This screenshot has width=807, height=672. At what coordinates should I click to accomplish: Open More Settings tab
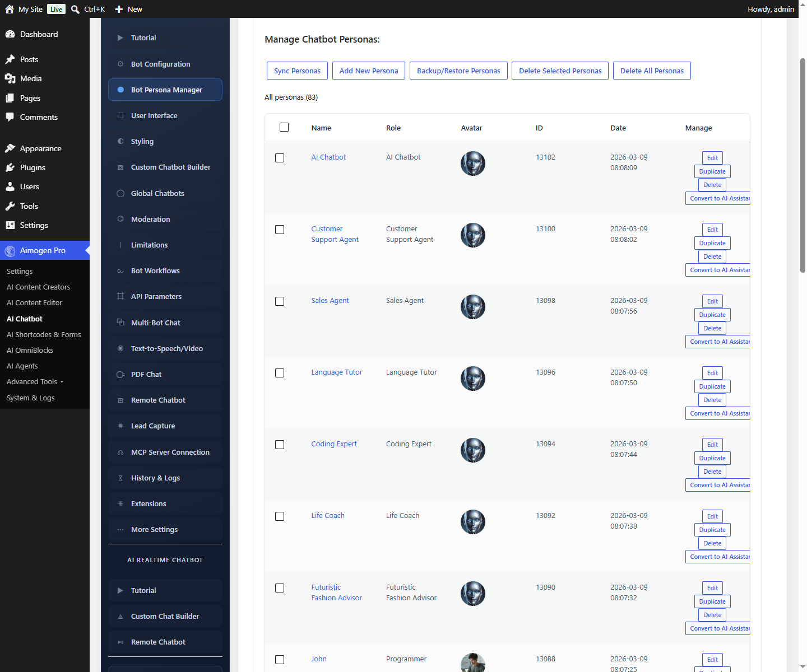tap(165, 529)
